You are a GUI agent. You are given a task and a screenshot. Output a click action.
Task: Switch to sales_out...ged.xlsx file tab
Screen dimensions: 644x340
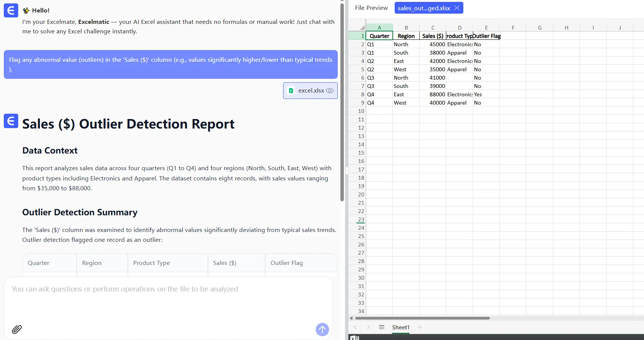pyautogui.click(x=424, y=8)
